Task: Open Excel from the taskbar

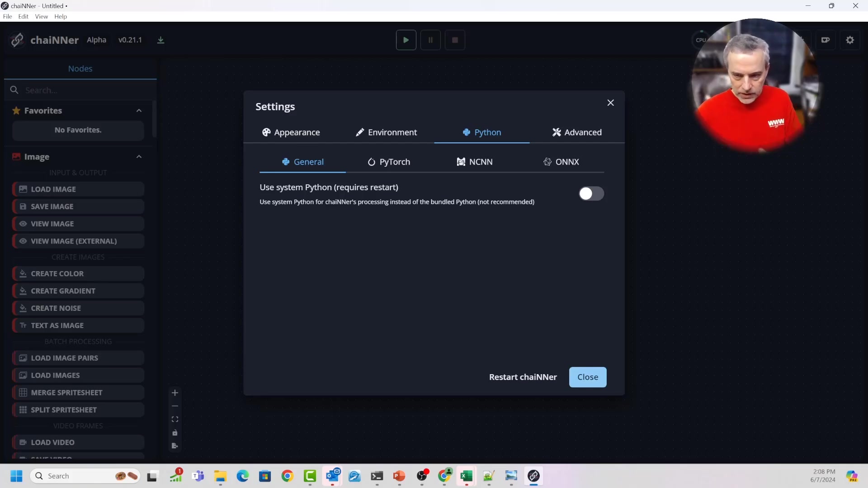Action: coord(467,476)
